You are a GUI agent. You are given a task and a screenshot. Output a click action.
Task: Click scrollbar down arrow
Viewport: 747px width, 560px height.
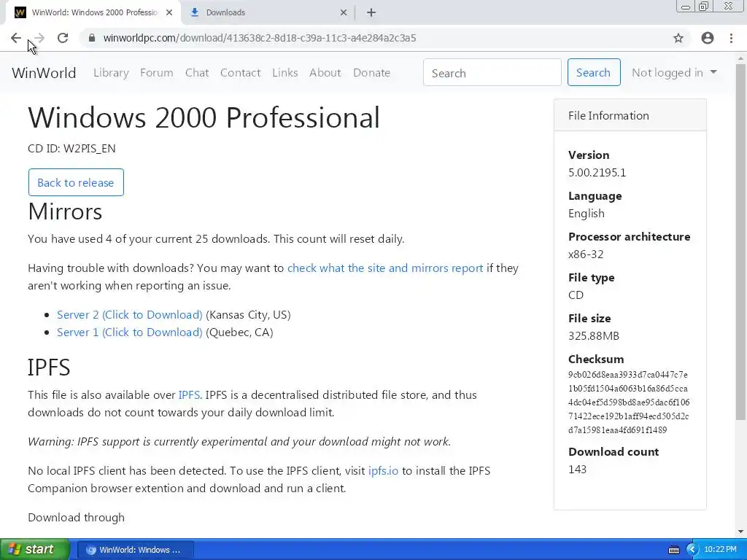tap(740, 532)
